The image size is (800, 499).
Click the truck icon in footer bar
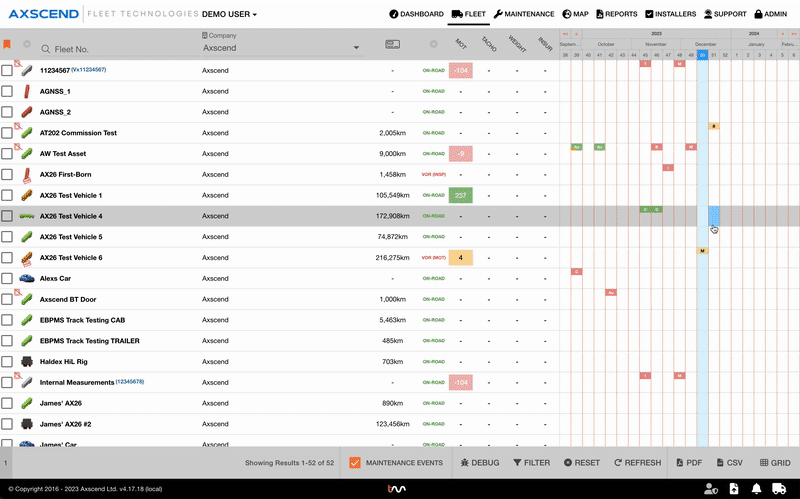pos(781,488)
